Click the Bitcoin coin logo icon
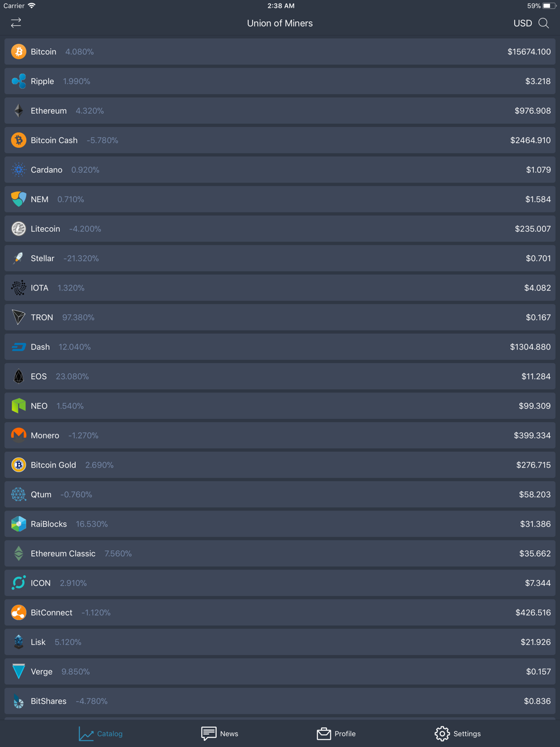 18,52
